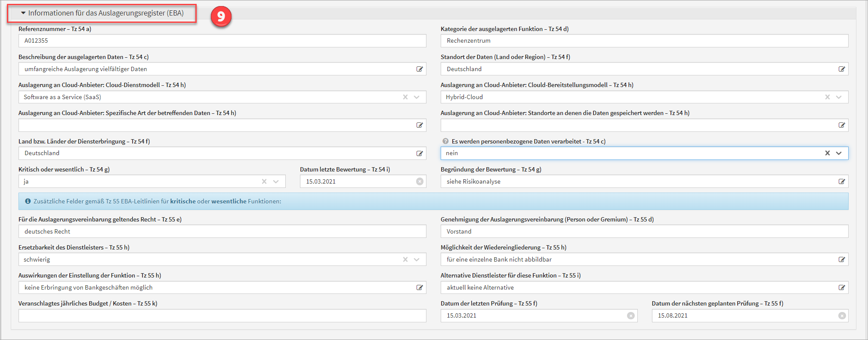This screenshot has width=868, height=340.
Task: Open edit icon for Begründung der Bewertung
Action: [842, 181]
